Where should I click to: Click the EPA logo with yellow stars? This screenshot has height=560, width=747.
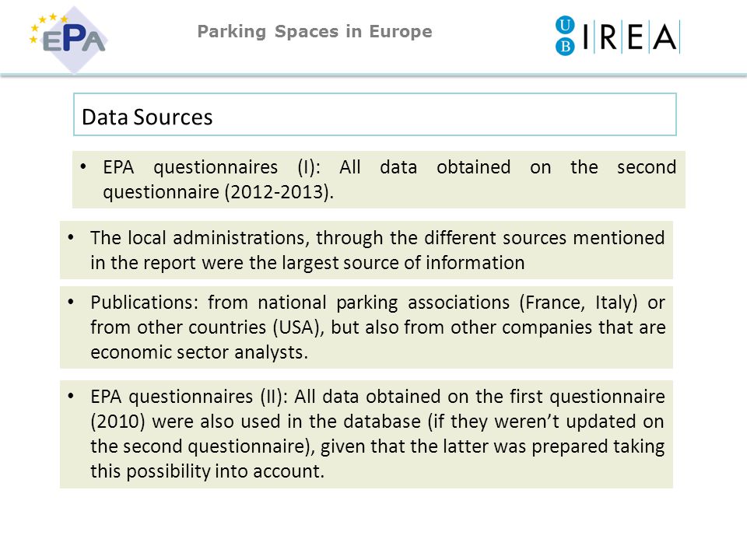click(x=68, y=39)
